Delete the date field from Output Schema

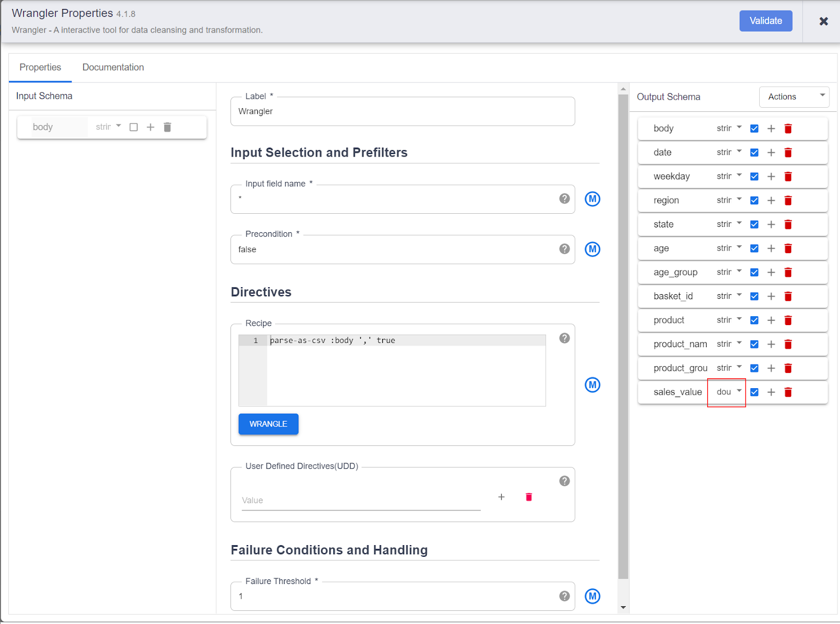788,153
